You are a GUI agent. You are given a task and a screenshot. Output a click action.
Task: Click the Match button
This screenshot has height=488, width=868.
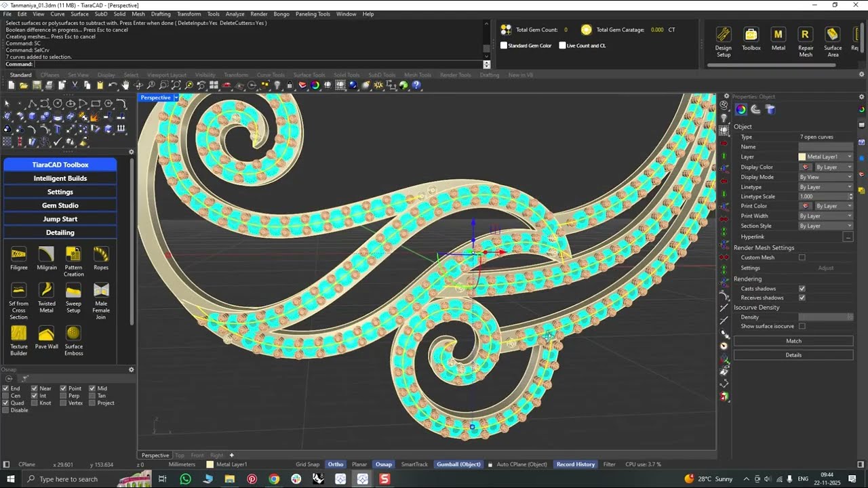(x=793, y=341)
